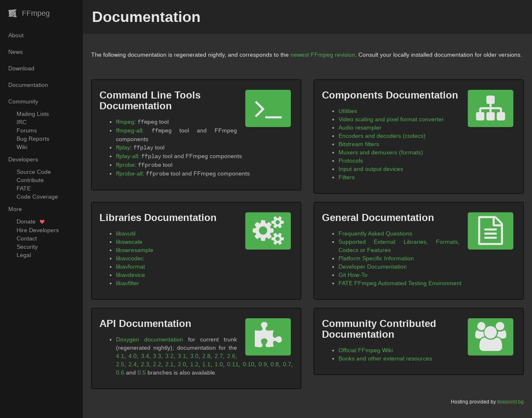
Task: Open the Download section in sidebar
Action: point(21,68)
